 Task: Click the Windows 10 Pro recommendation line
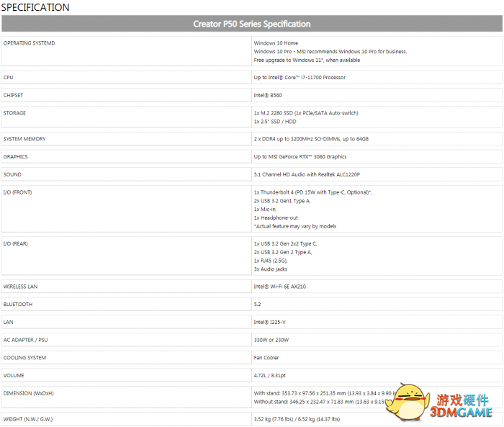[x=330, y=51]
